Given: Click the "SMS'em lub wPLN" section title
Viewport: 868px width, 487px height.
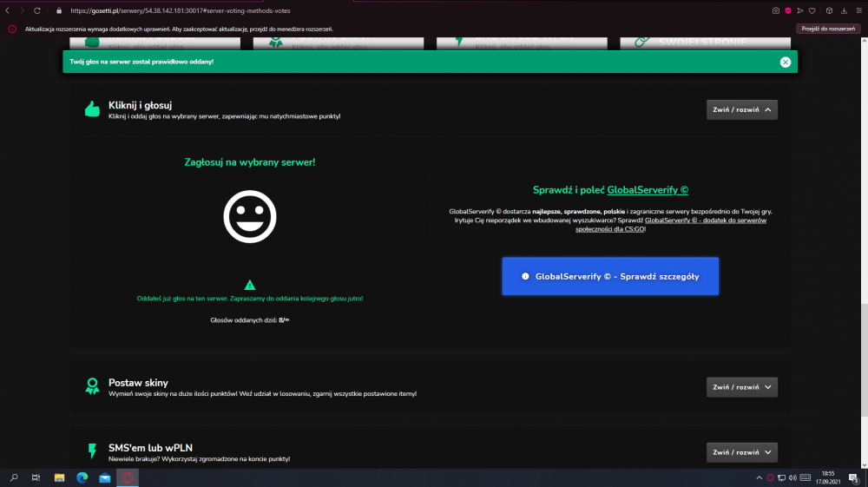Looking at the screenshot, I should tap(150, 448).
